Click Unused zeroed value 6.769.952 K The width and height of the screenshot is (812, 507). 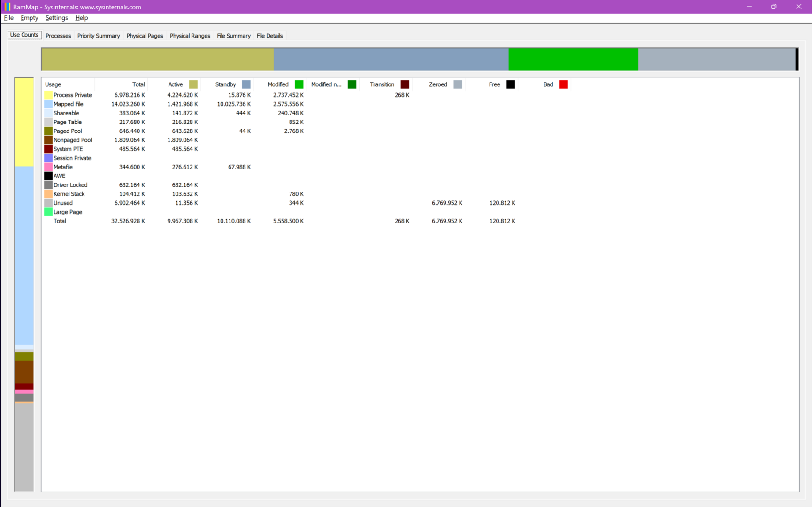tap(447, 203)
